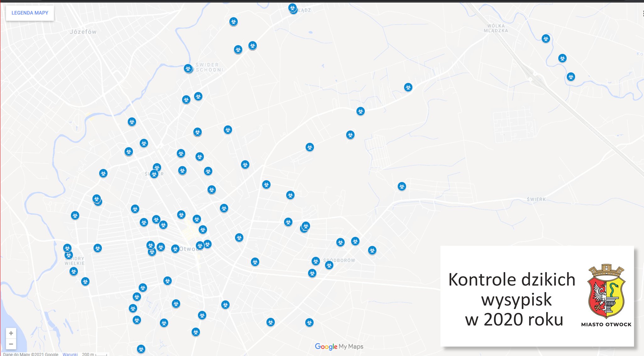
Task: Select the bottommost marker near the zoom controls
Action: tap(141, 349)
